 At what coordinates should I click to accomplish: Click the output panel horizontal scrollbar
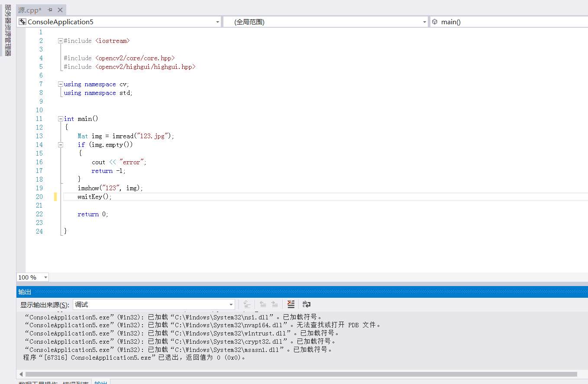(301, 374)
